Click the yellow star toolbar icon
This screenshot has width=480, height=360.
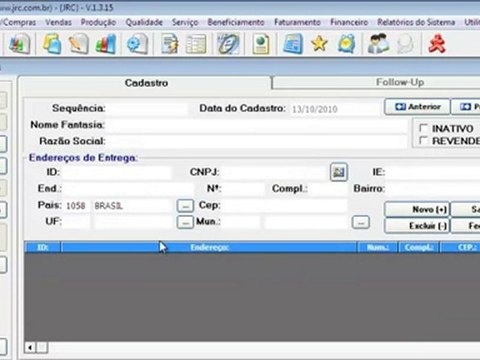pos(319,44)
